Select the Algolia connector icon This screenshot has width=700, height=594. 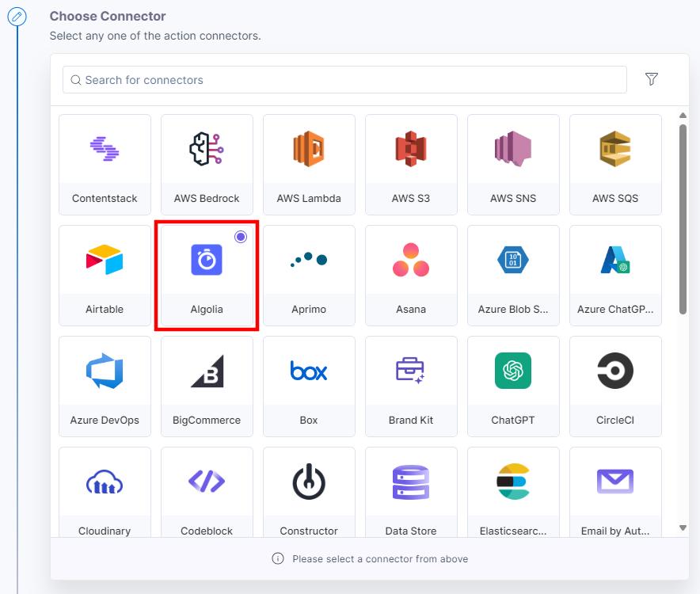pos(207,260)
